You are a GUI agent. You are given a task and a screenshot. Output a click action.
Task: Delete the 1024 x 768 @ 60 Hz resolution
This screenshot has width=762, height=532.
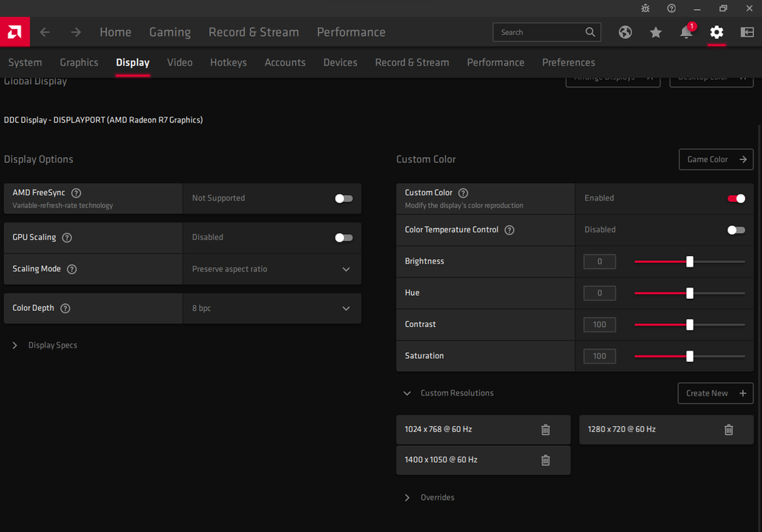coord(545,430)
